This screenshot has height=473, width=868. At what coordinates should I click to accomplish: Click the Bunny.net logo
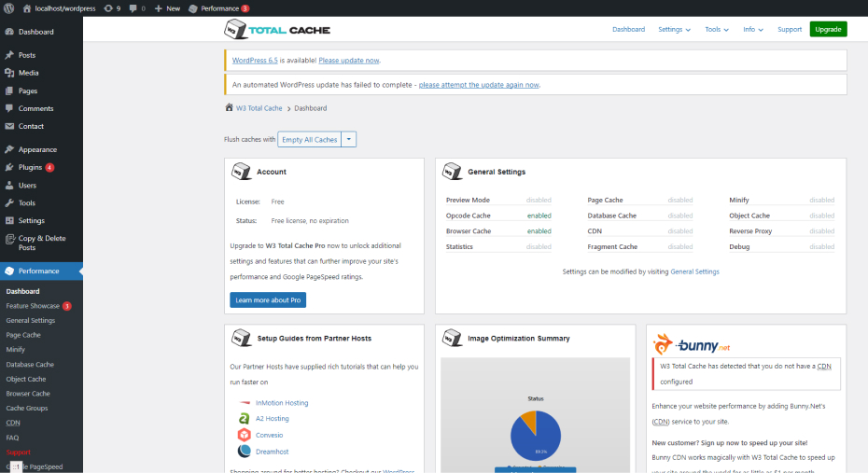(x=692, y=344)
